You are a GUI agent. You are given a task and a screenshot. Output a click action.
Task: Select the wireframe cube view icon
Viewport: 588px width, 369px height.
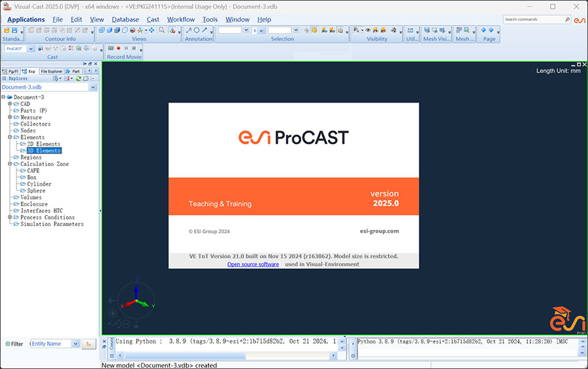102,31
